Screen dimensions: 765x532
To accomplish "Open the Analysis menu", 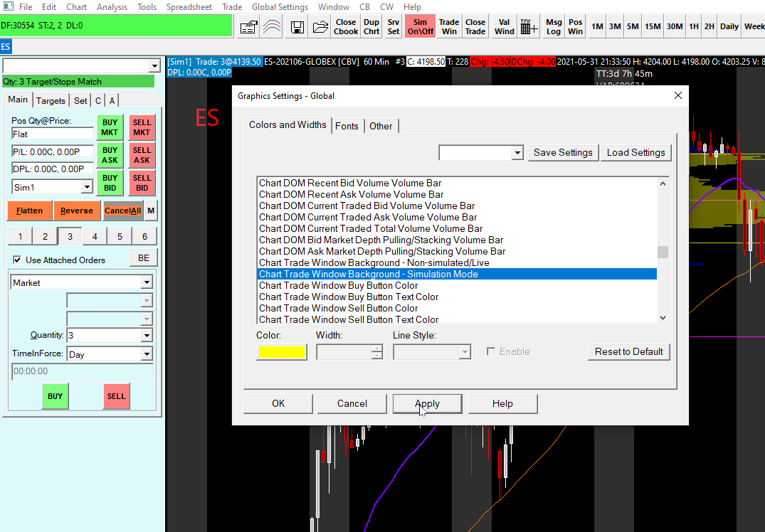I will (112, 7).
